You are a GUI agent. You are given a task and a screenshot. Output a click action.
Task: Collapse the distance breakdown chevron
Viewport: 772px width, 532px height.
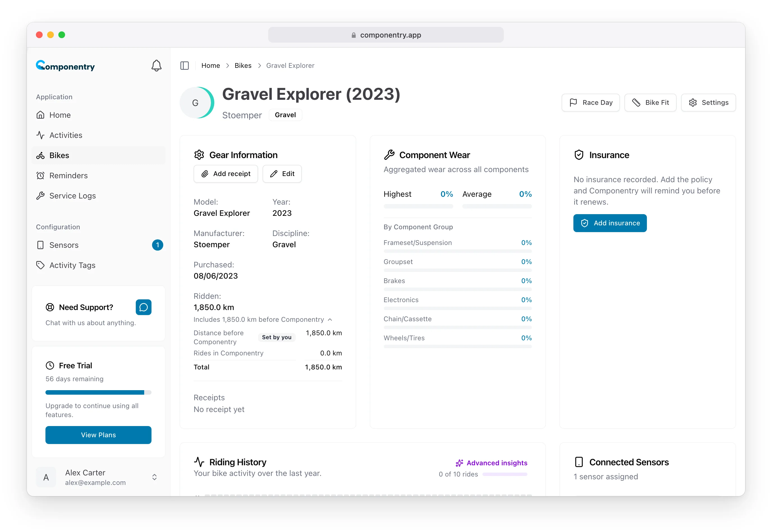pyautogui.click(x=330, y=319)
